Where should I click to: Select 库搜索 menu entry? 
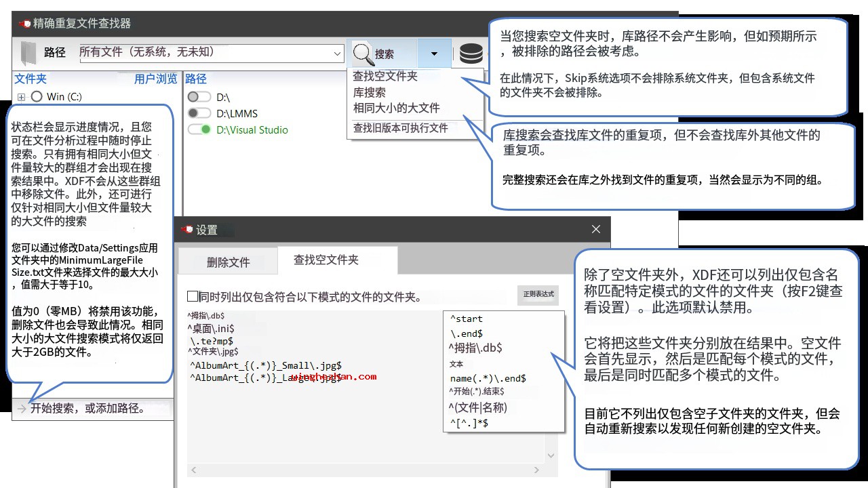(x=369, y=92)
